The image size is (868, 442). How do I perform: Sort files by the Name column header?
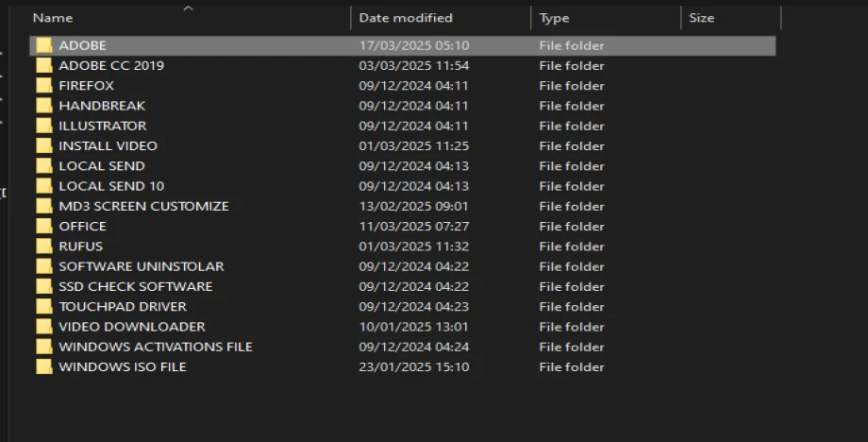tap(53, 18)
